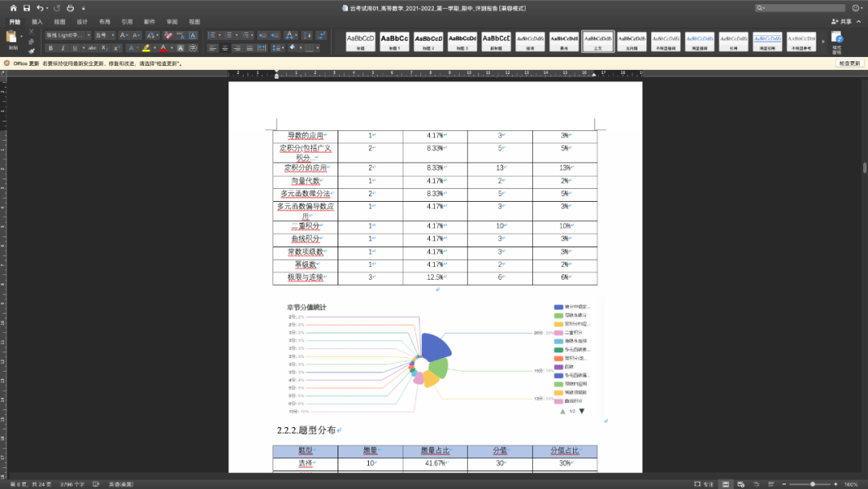Expand the styles gallery arrow
Viewport: 868px width, 489px height.
tap(822, 40)
